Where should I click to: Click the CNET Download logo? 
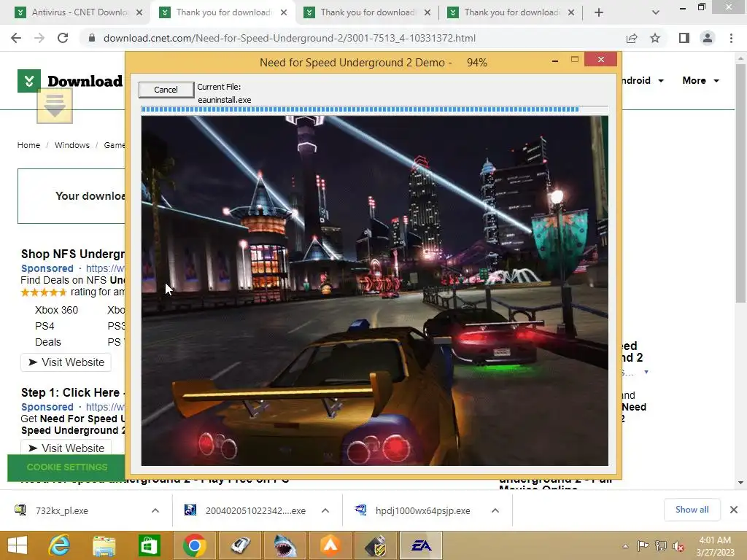pyautogui.click(x=70, y=81)
